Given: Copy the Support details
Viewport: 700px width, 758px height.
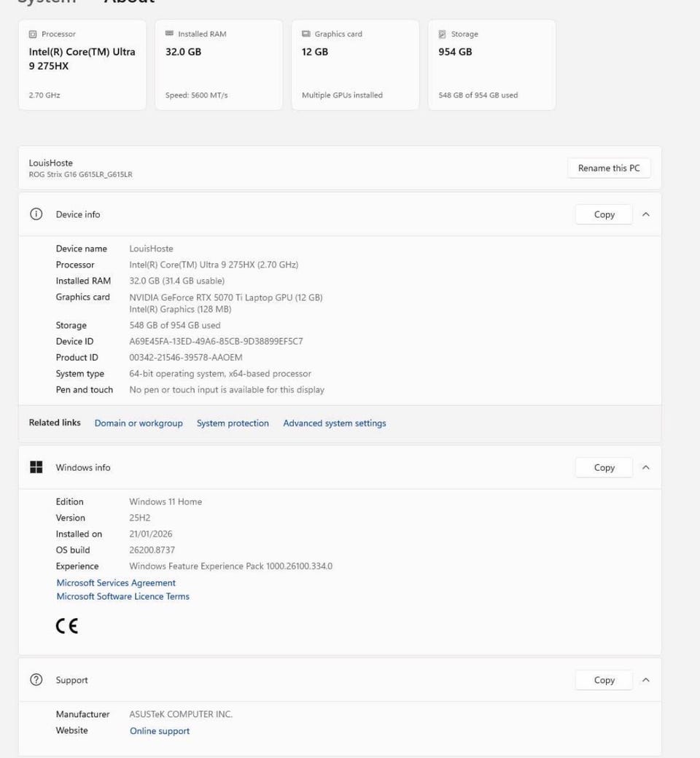Looking at the screenshot, I should [x=604, y=680].
